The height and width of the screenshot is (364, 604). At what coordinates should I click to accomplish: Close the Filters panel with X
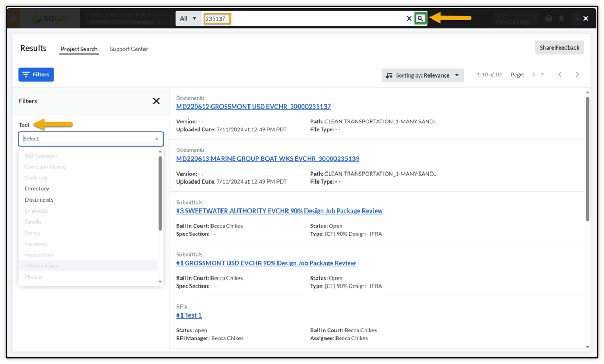(156, 101)
